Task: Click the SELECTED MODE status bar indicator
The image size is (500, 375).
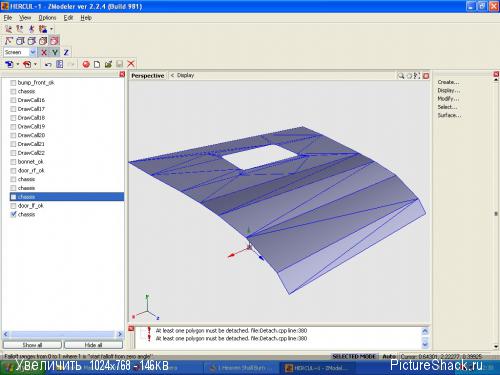Action: click(354, 357)
